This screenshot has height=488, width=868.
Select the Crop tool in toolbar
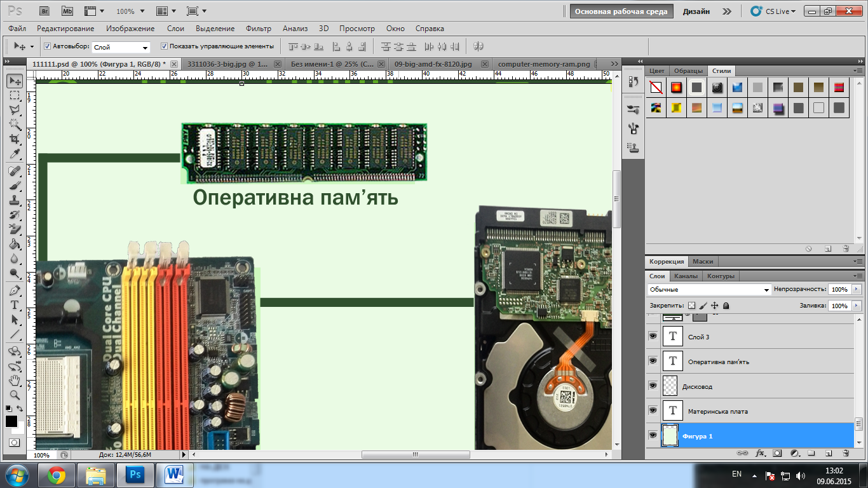click(14, 139)
